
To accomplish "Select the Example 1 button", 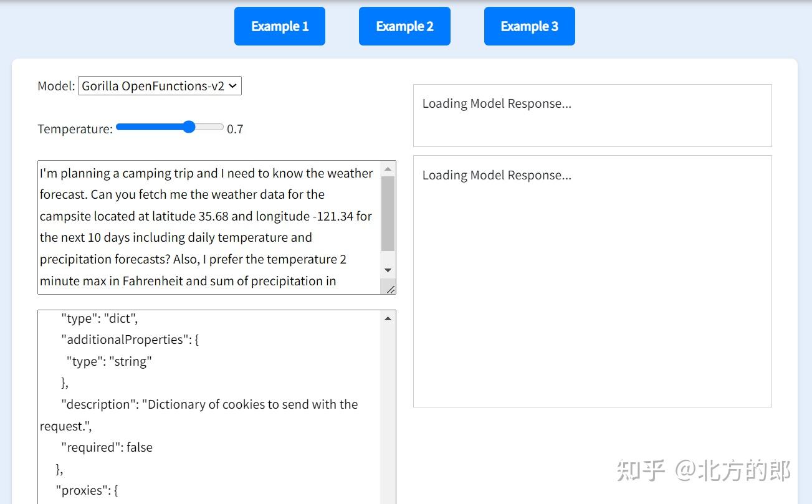I will pos(279,26).
